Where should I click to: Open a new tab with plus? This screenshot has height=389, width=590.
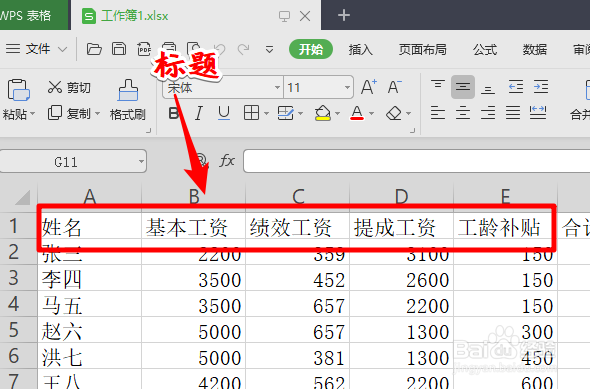coord(344,15)
